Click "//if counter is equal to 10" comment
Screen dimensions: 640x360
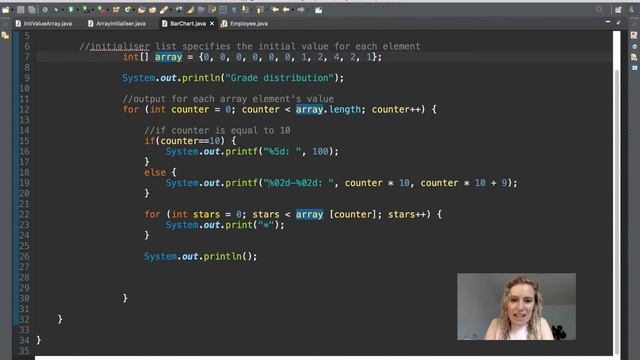[x=217, y=130]
